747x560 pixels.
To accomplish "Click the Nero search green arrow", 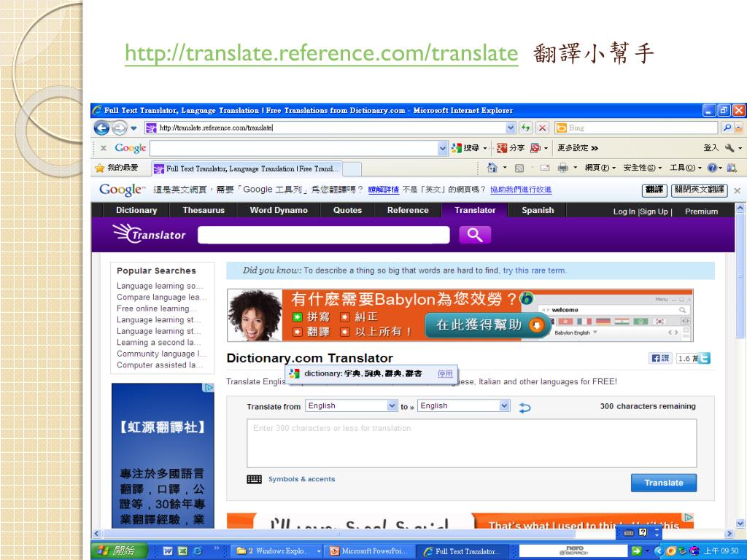I will pos(636,551).
